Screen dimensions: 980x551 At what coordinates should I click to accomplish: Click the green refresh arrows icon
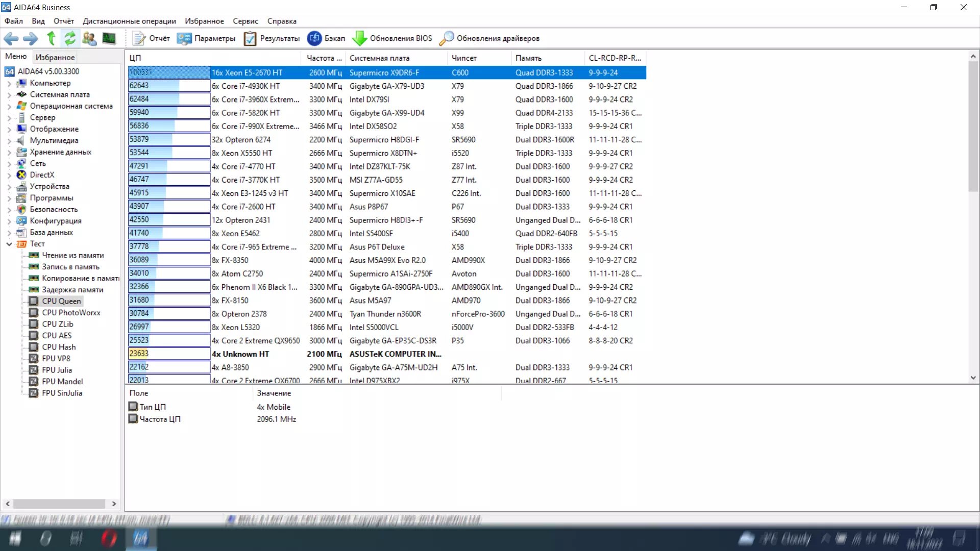coord(70,38)
